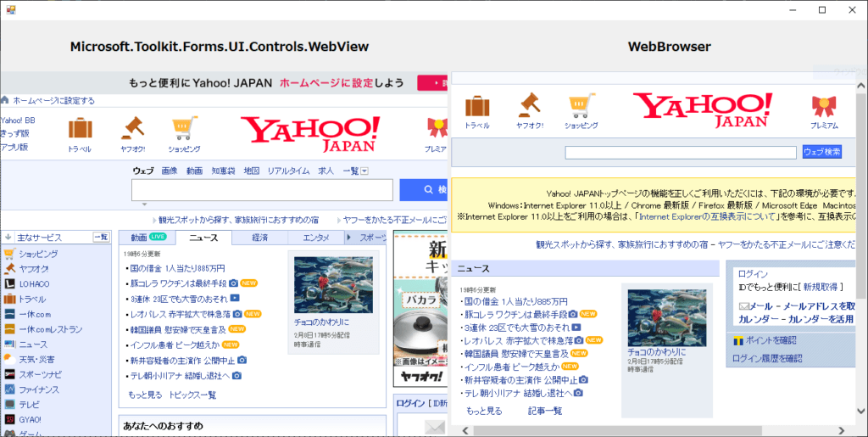Click the Yahoo Auctions gavel icon in WebBrowser pane
This screenshot has width=868, height=437.
click(530, 105)
